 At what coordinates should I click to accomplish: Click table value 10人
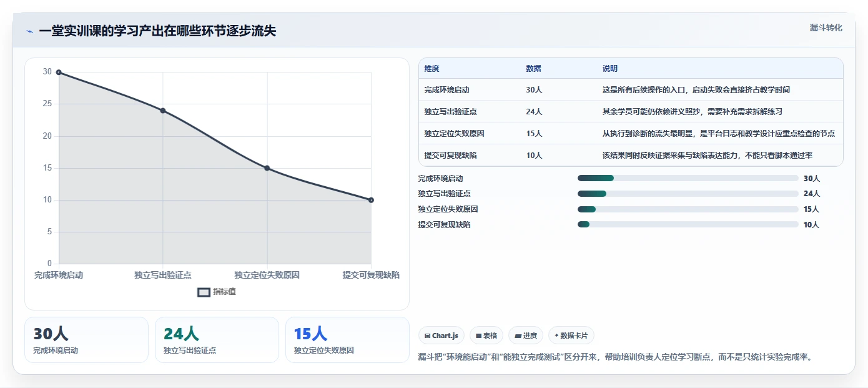pos(534,156)
